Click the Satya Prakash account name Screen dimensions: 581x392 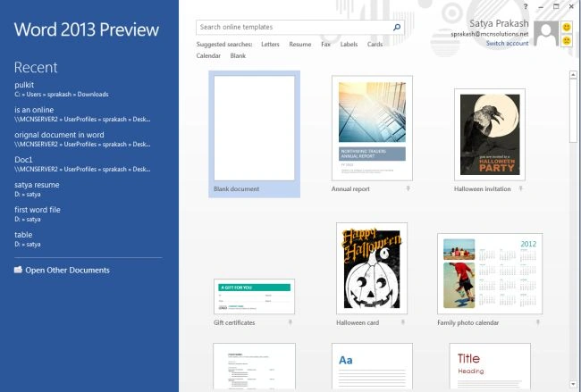(x=499, y=23)
